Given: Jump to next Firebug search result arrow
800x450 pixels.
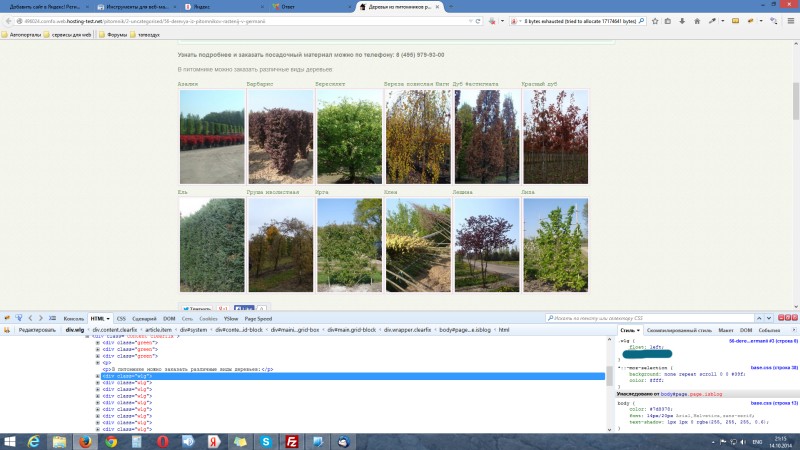Looking at the screenshot, I should click(769, 318).
